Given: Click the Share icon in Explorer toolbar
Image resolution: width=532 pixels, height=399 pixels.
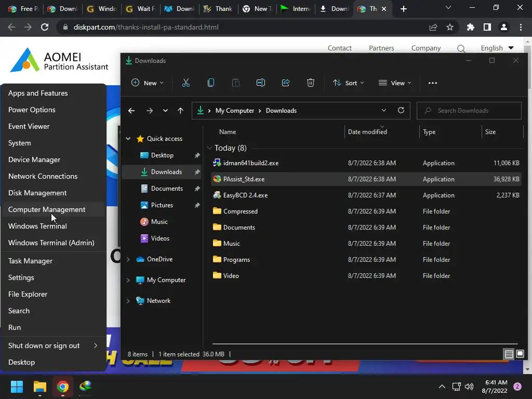Looking at the screenshot, I should [286, 83].
